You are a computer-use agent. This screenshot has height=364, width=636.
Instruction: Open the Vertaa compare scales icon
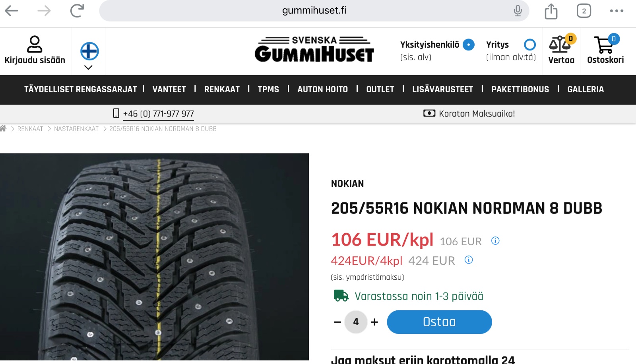point(561,45)
